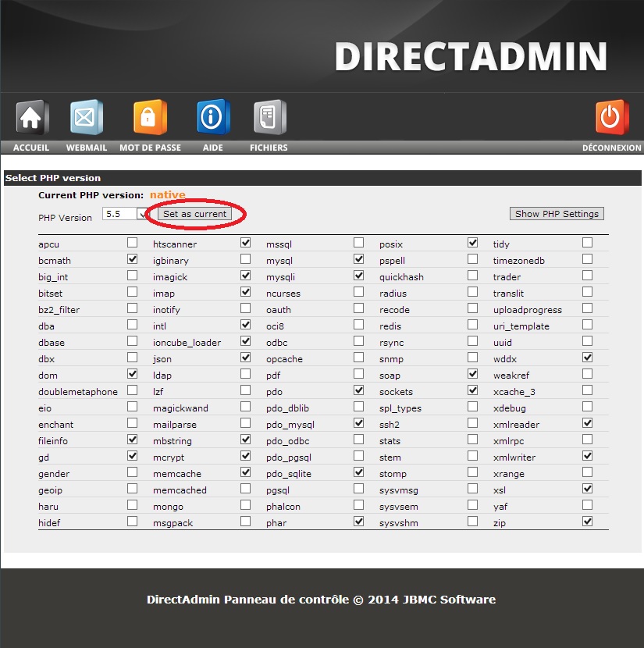Disable the xmlwriter checkbox
Viewport: 644px width, 648px height.
pos(587,456)
